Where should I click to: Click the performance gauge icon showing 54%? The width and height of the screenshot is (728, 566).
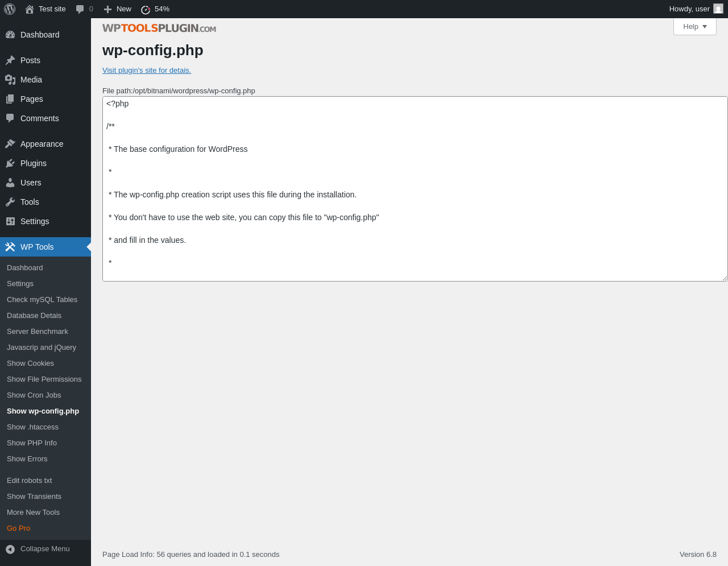pyautogui.click(x=146, y=9)
